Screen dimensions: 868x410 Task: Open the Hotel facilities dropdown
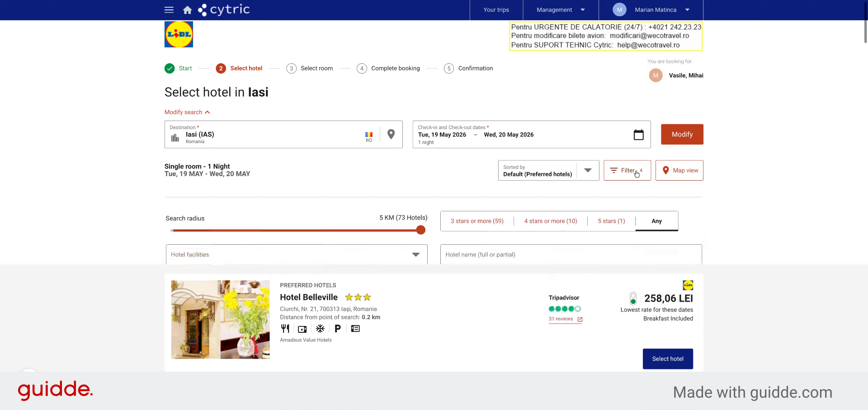[297, 255]
